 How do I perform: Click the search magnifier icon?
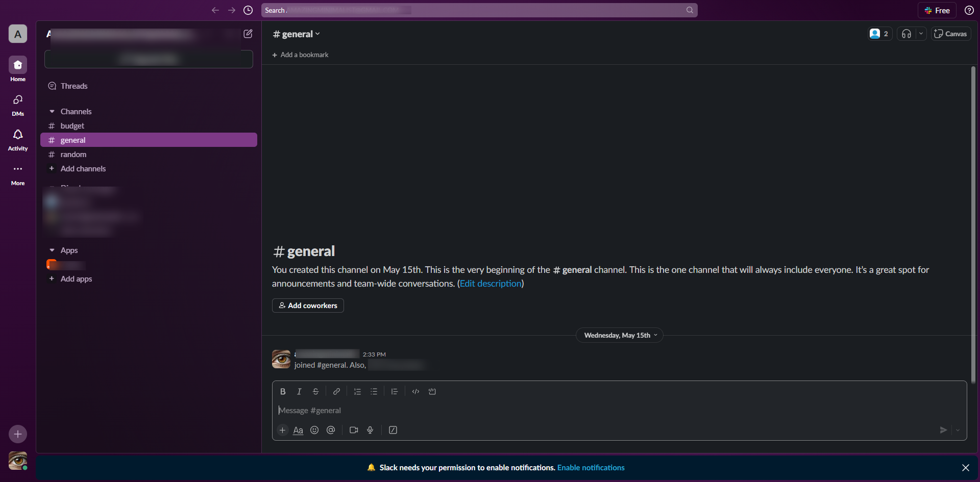click(x=690, y=10)
